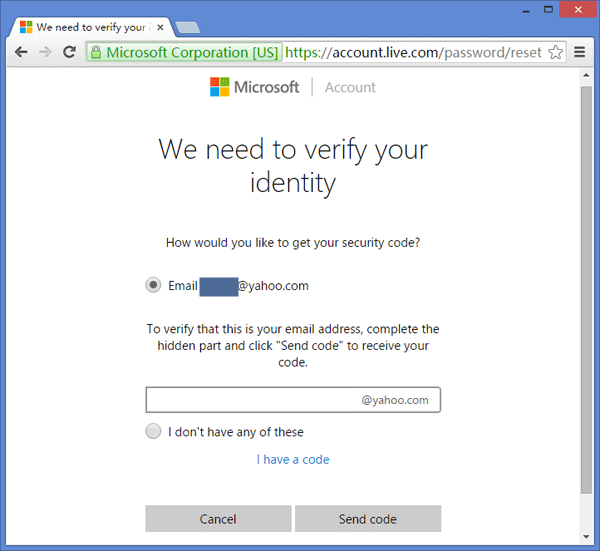Open the Chrome hamburger menu

tap(580, 52)
